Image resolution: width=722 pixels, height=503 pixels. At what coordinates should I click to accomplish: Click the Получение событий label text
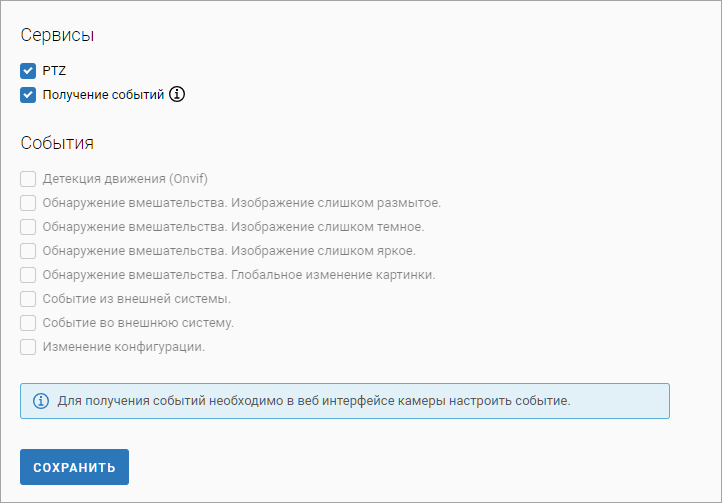(x=102, y=95)
